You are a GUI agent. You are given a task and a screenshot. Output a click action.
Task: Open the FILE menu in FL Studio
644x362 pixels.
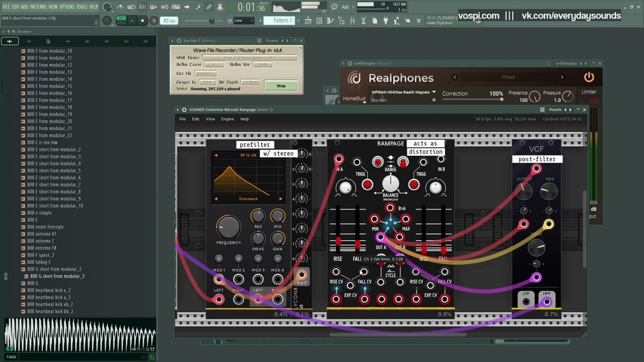point(6,7)
